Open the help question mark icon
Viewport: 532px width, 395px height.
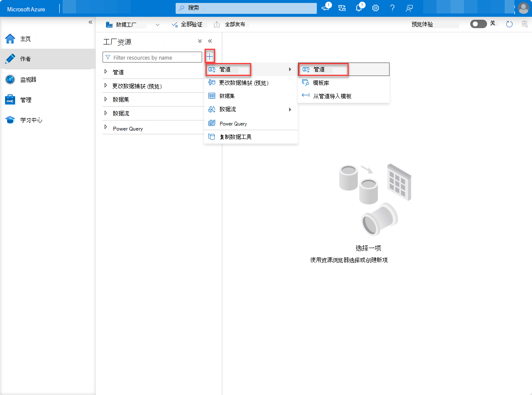click(392, 8)
